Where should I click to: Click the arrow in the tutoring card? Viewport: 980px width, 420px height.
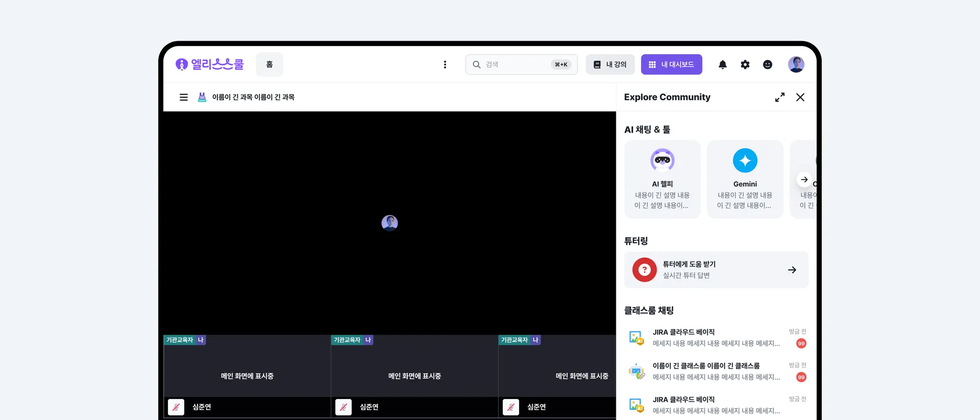792,270
